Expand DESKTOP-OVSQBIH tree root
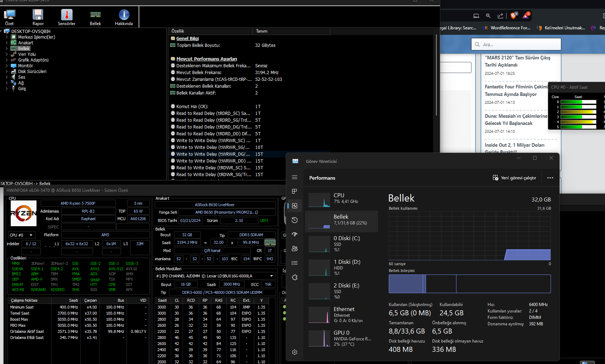Screen dimensions: 605x364 click(x=1, y=31)
